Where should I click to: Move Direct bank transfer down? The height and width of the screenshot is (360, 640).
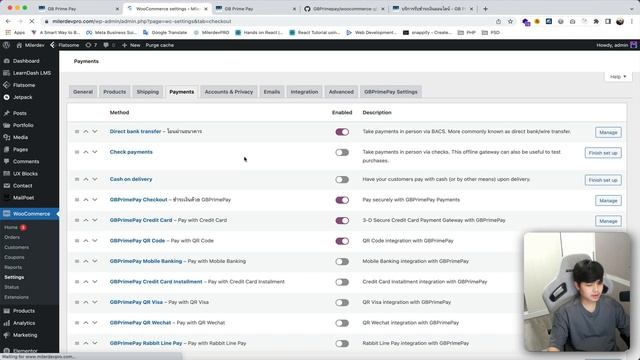tap(95, 131)
